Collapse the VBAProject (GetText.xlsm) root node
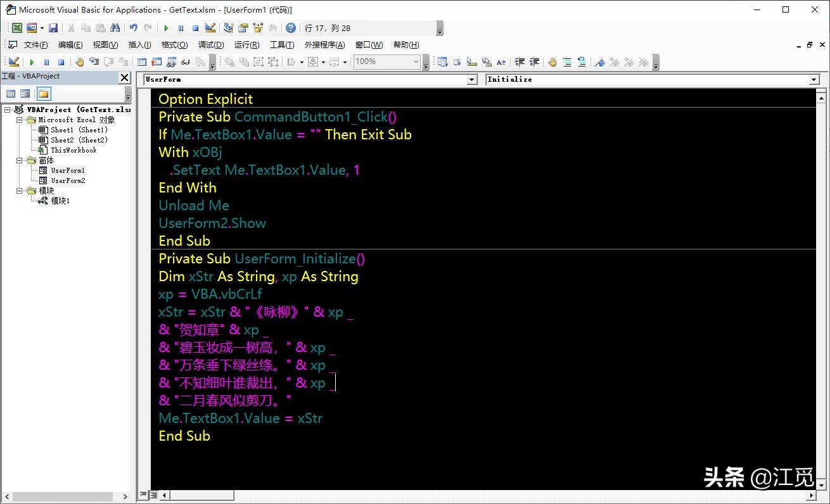Screen dimensions: 830x504 7,110
